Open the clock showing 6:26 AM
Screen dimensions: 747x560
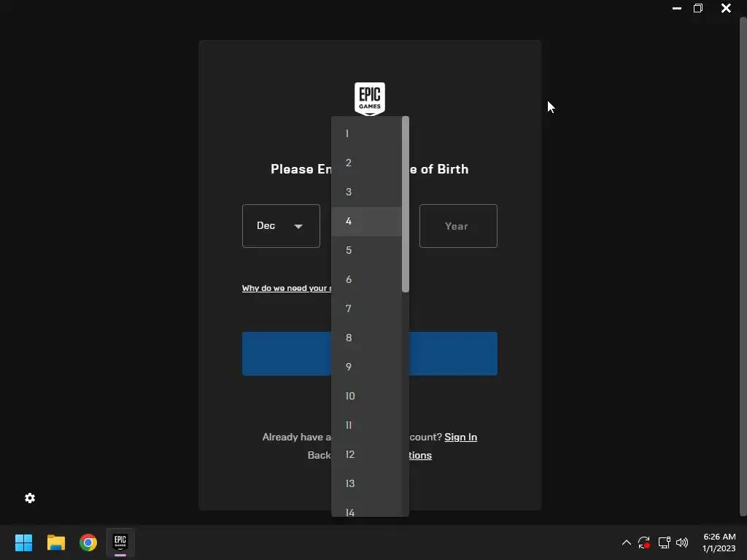[x=719, y=542]
